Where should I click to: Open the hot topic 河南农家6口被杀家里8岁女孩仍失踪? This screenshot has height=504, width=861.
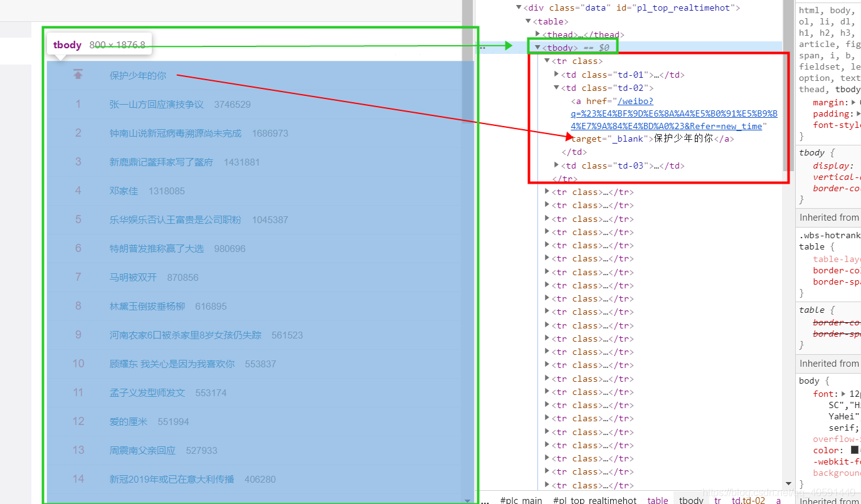(186, 335)
